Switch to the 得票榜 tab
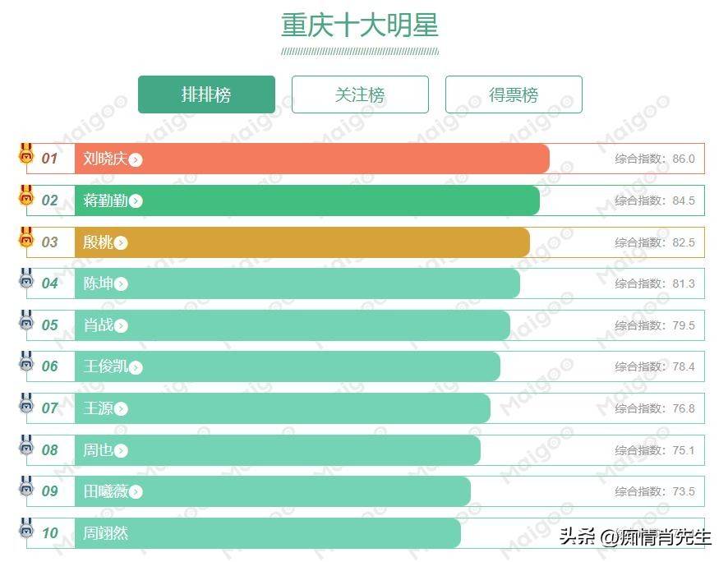This screenshot has width=728, height=562. pyautogui.click(x=514, y=94)
